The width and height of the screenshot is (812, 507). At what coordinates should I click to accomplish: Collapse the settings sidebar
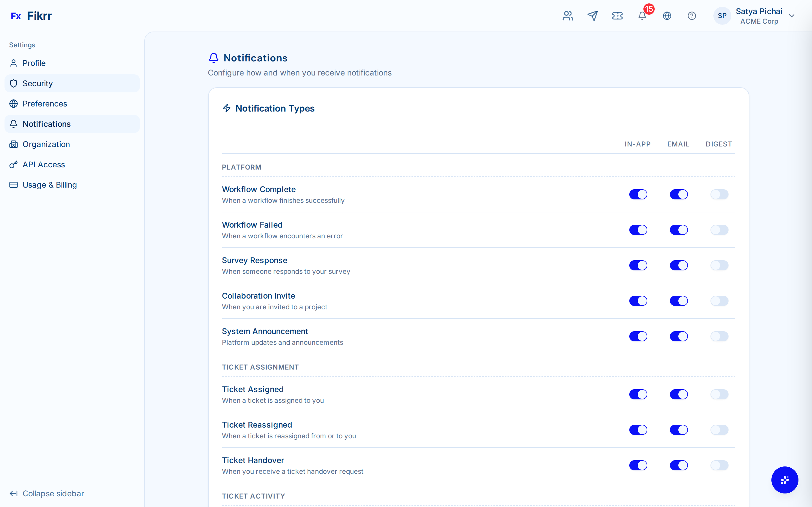[47, 493]
